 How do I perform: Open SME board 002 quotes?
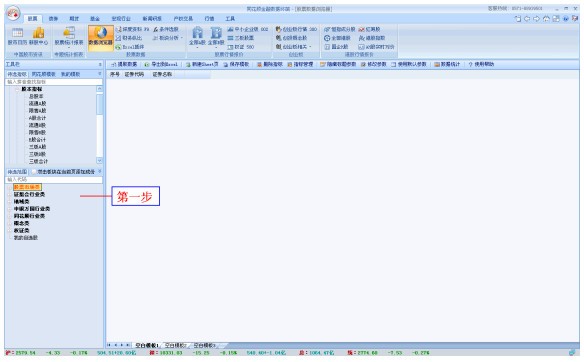(248, 29)
